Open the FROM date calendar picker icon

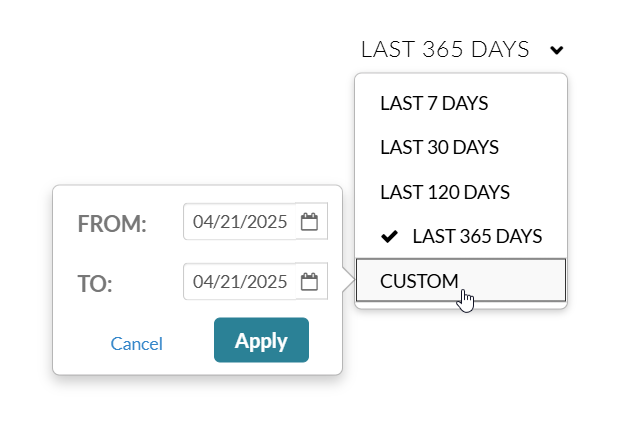[x=310, y=222]
